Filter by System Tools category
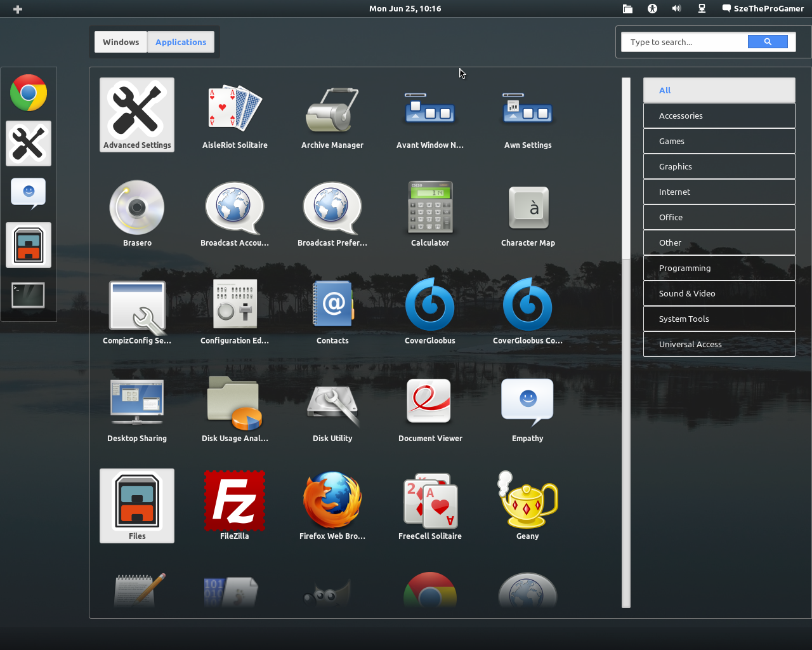812x650 pixels. (x=719, y=319)
